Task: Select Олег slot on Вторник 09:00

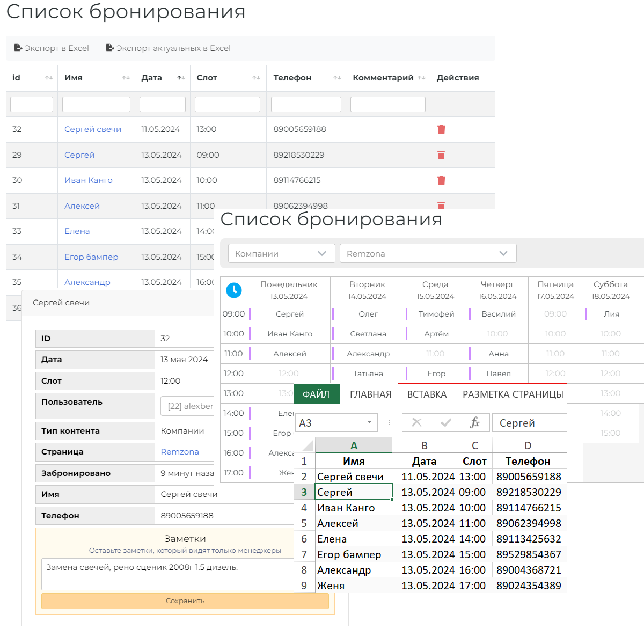Action: click(368, 314)
